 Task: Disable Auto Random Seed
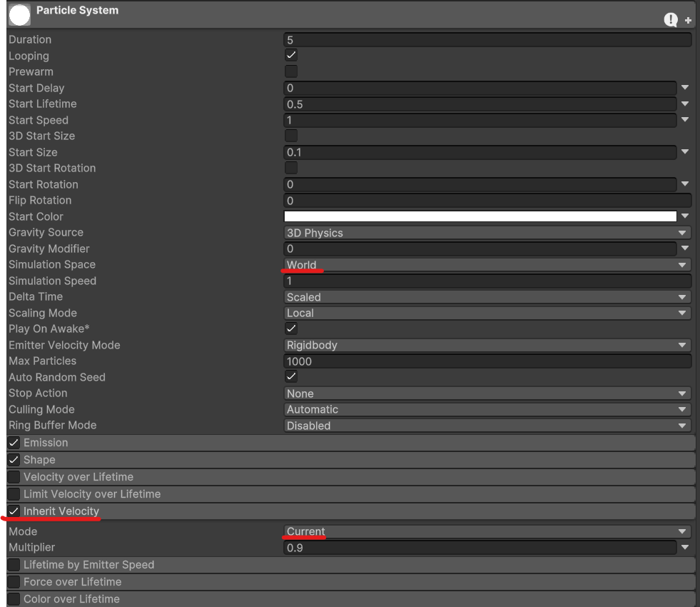point(291,377)
